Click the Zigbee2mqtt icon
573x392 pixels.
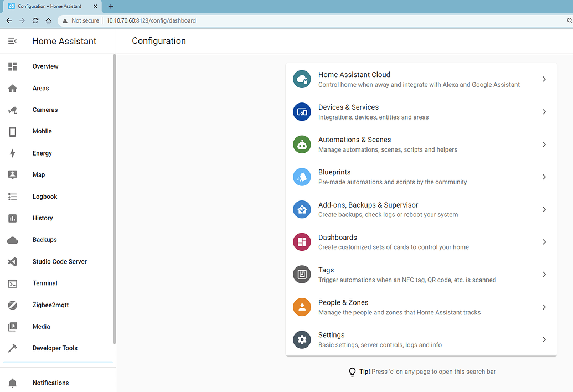click(12, 305)
